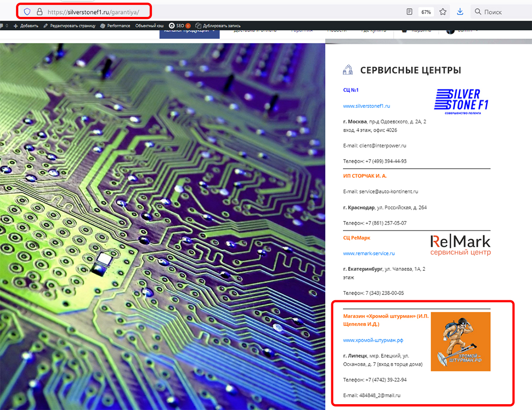Open the ИП СТОРЧАК И. А. link
This screenshot has width=532, height=410.
[365, 176]
